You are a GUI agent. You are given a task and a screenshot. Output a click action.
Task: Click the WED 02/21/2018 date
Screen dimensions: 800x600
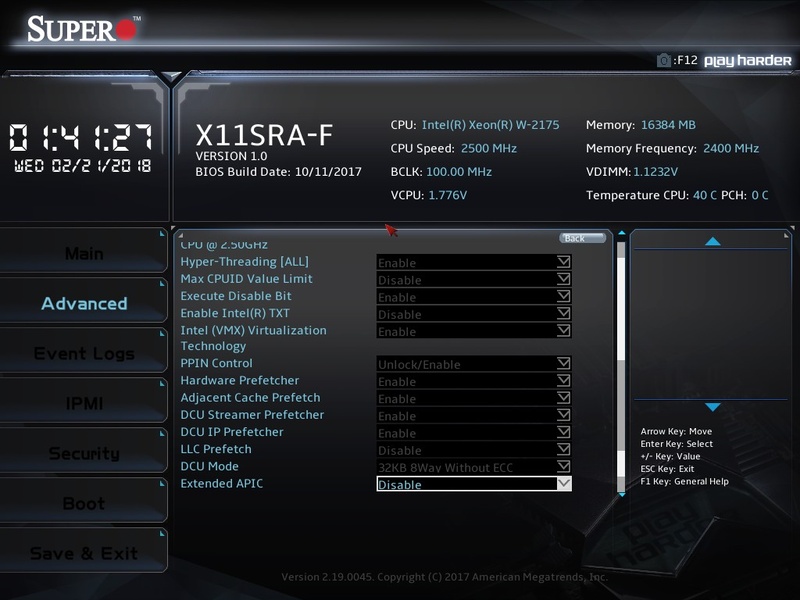tap(83, 166)
